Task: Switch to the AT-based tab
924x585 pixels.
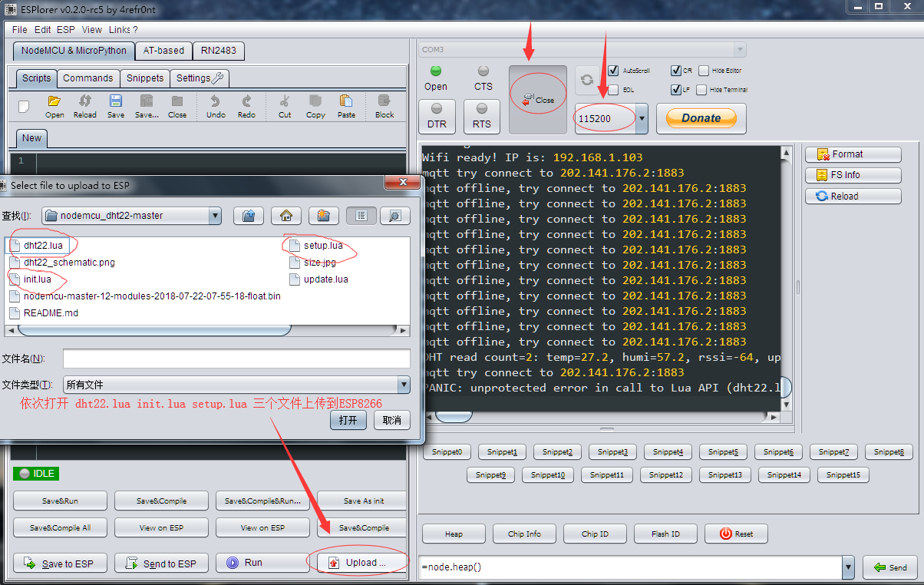Action: (x=163, y=51)
